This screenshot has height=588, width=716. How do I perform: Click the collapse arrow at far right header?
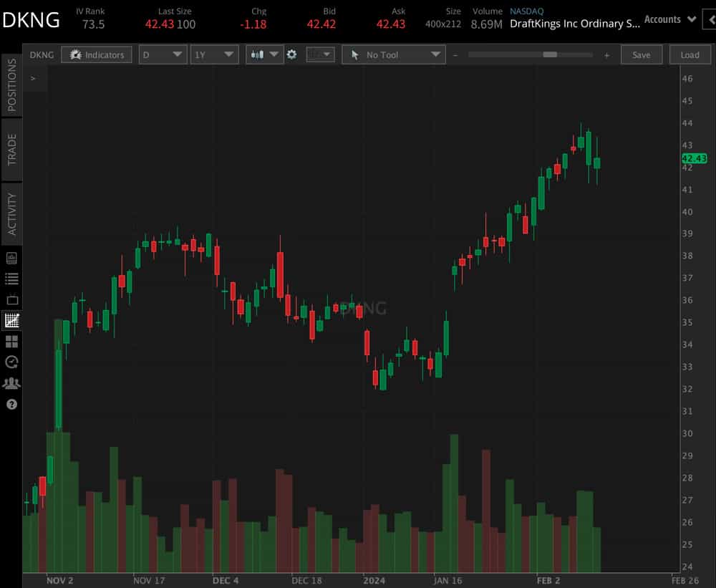click(710, 19)
